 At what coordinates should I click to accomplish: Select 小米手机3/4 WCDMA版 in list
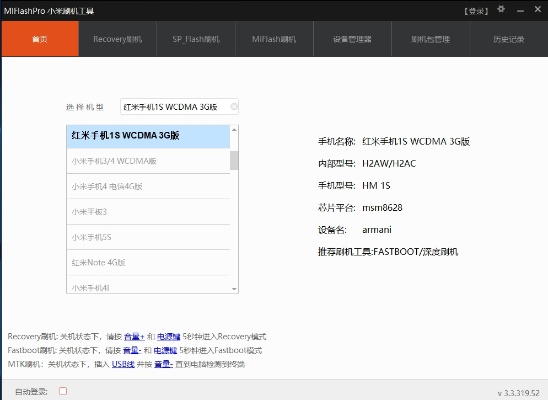point(148,161)
